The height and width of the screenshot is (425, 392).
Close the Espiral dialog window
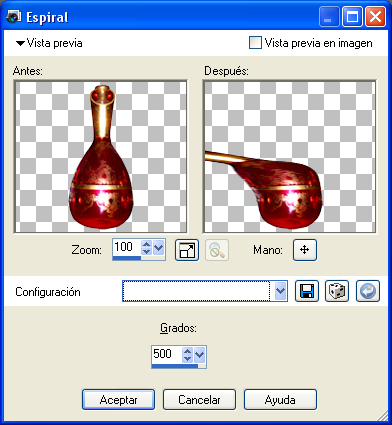[375, 17]
